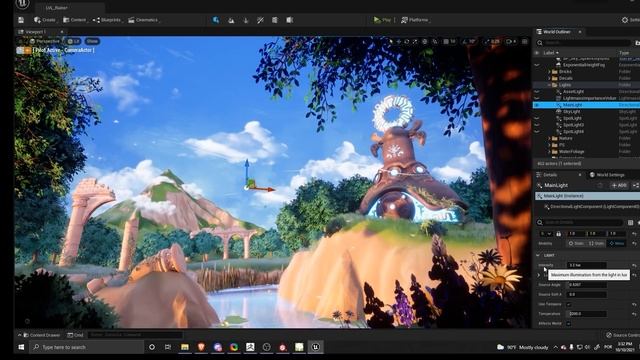Sort outliner by the Type column header
The image size is (640, 360).
pyautogui.click(x=624, y=53)
